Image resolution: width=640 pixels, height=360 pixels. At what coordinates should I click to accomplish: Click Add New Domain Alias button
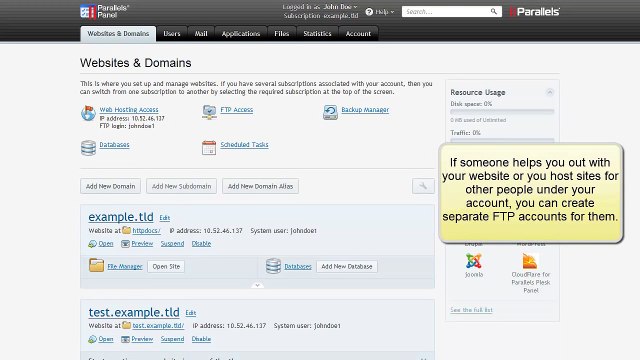[x=260, y=186]
